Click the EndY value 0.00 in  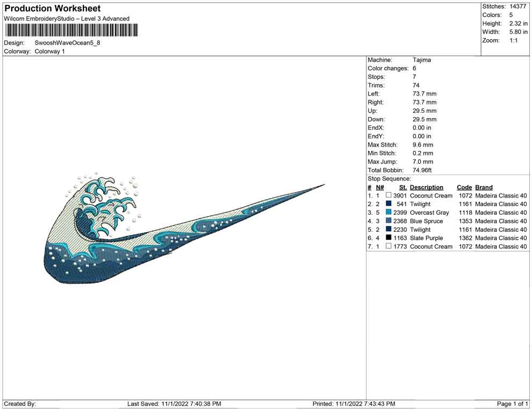coord(422,136)
